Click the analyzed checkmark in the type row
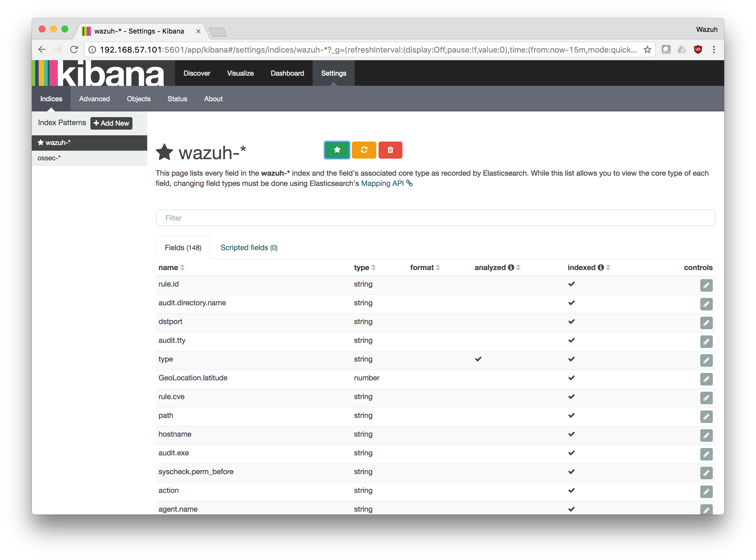 [478, 359]
